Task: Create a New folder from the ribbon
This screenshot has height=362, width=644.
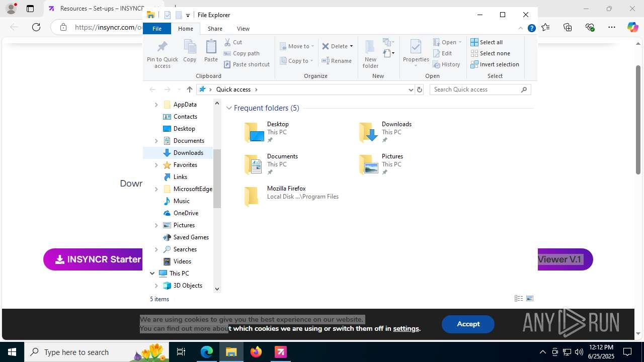Action: [x=370, y=54]
